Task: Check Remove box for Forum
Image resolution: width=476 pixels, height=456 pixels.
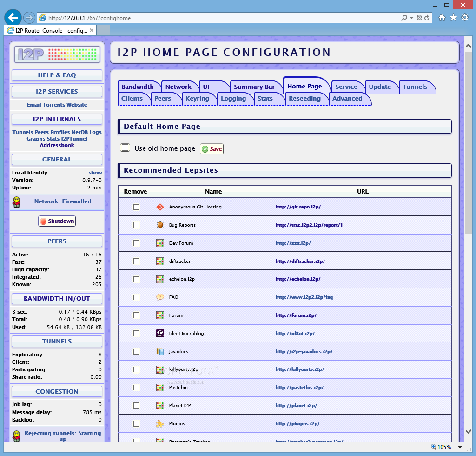Action: click(137, 315)
